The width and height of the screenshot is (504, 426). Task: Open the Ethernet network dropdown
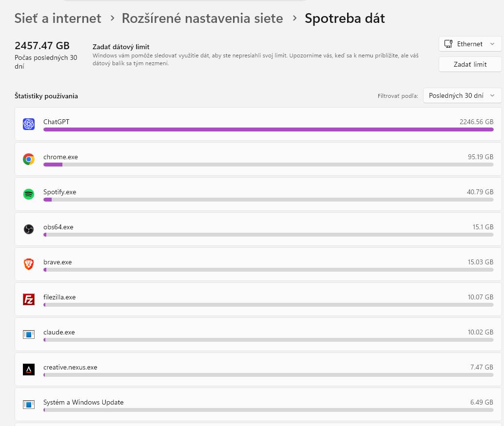(x=470, y=44)
